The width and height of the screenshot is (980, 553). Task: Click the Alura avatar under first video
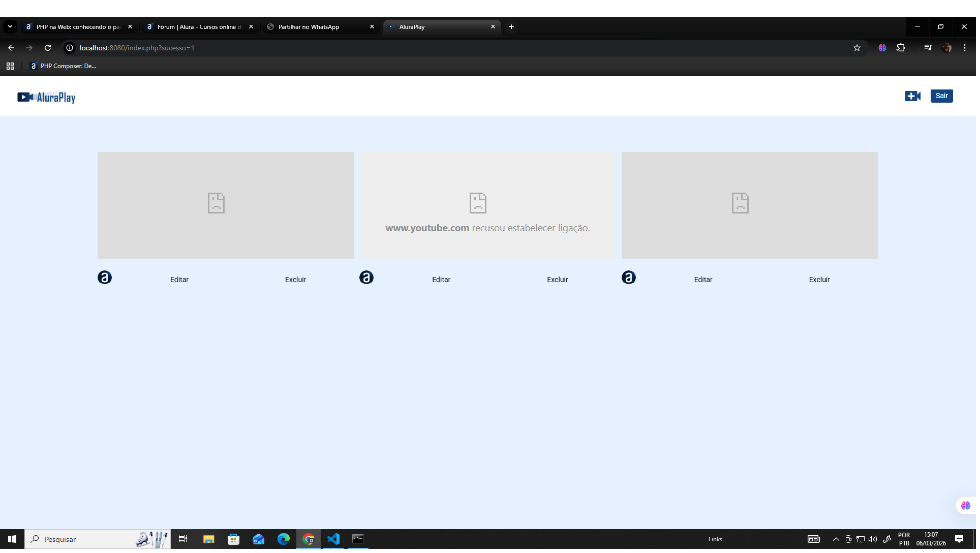105,279
